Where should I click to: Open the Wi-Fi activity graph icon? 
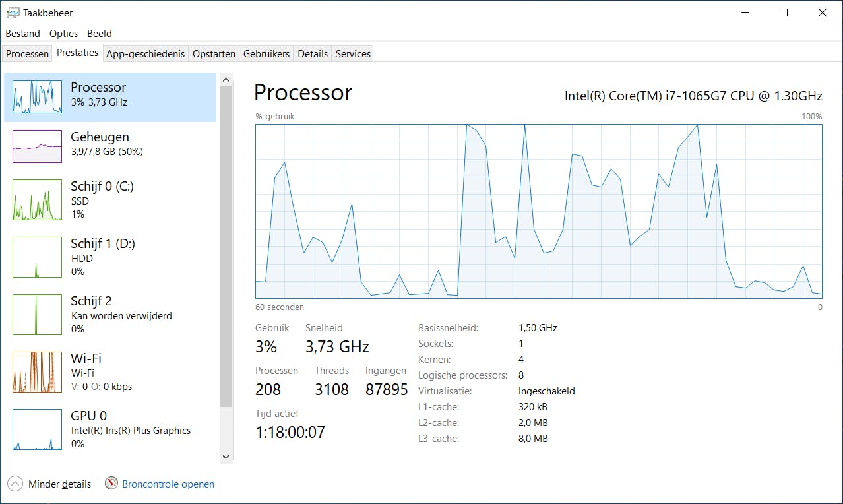37,372
